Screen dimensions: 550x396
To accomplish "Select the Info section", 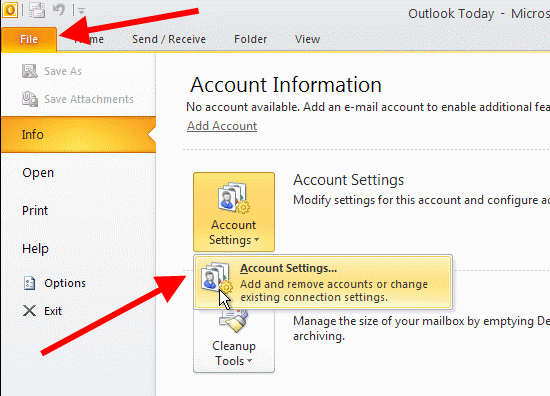I will [x=78, y=134].
